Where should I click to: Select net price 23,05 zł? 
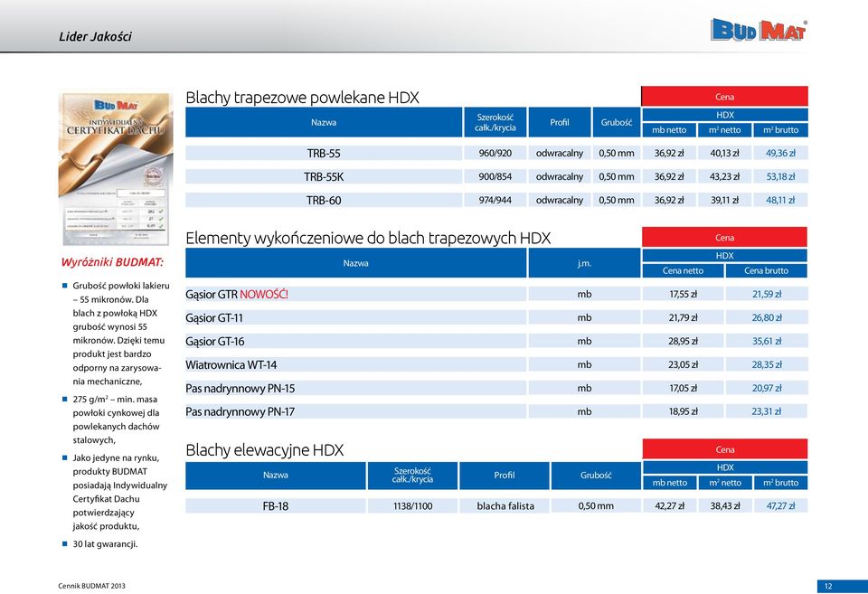tap(684, 365)
